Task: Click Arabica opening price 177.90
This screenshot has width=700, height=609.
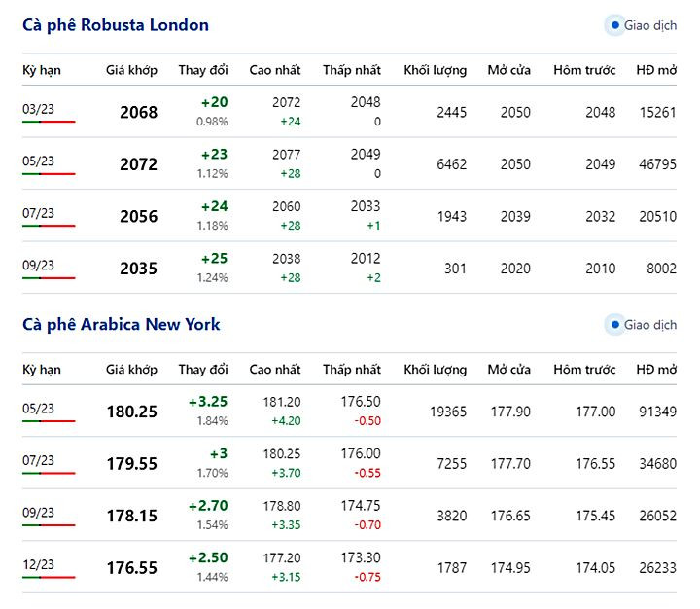Action: pyautogui.click(x=510, y=412)
